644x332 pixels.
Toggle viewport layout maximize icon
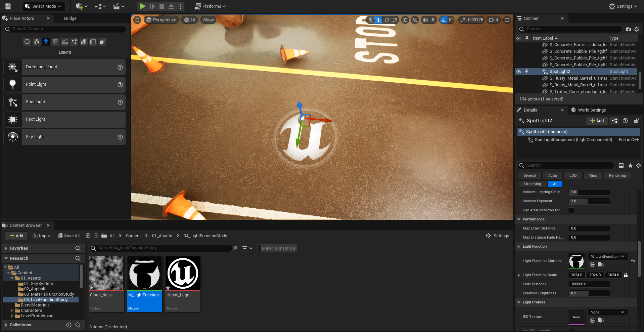[507, 20]
